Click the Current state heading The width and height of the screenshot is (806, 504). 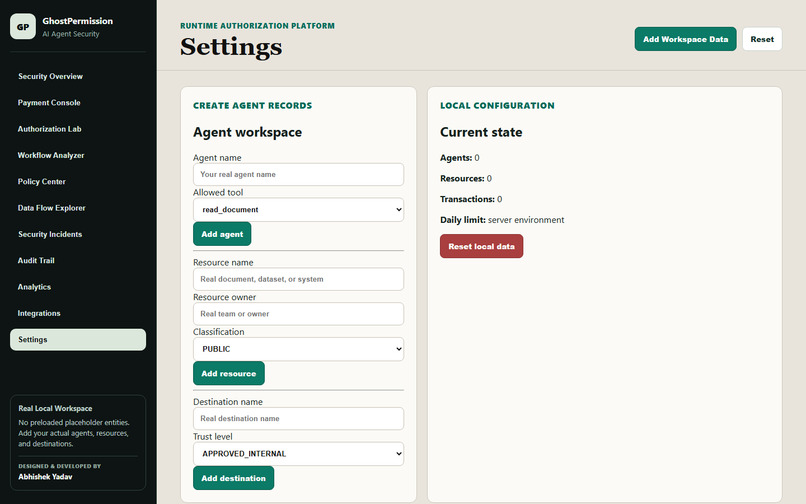point(481,132)
